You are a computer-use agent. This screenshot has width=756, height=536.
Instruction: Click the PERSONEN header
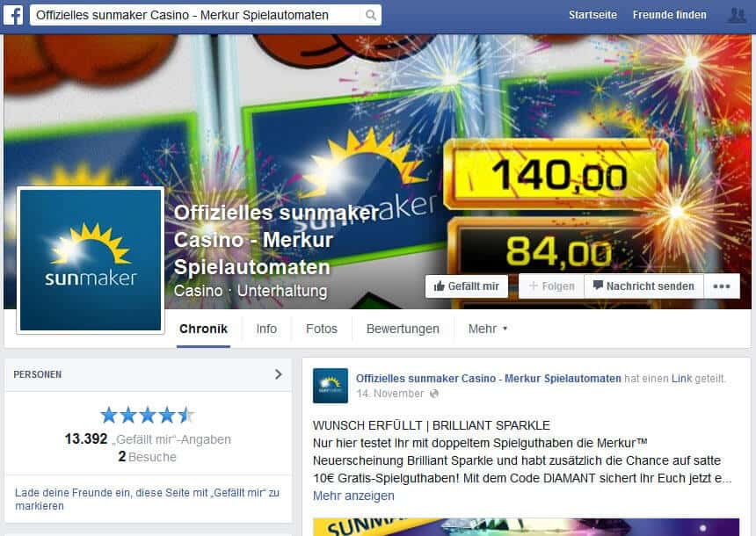tap(38, 374)
